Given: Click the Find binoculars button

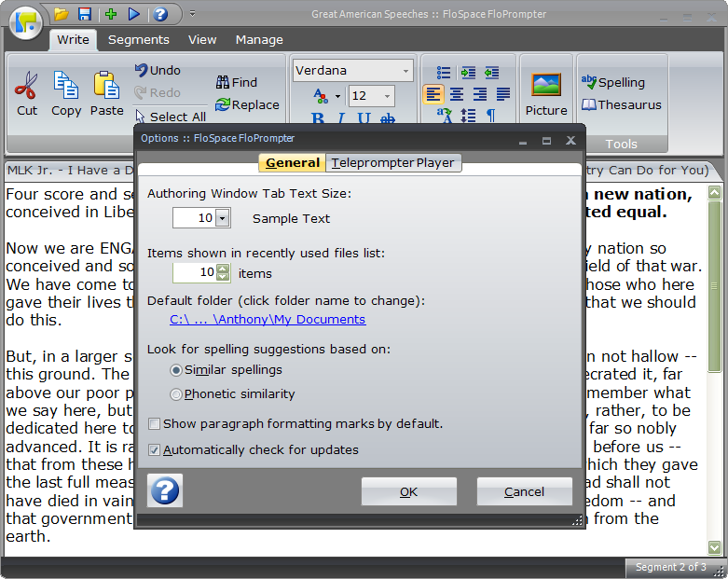Looking at the screenshot, I should coord(237,82).
